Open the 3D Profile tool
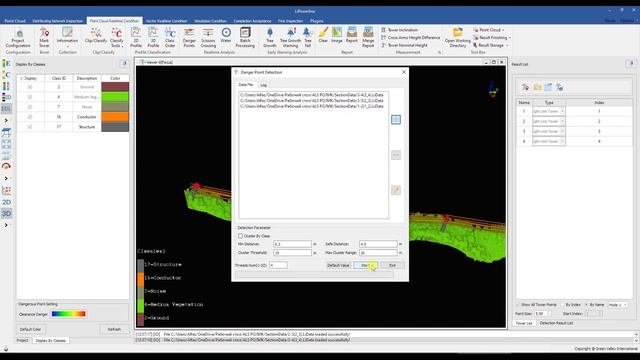This screenshot has width=640, height=360. click(153, 38)
